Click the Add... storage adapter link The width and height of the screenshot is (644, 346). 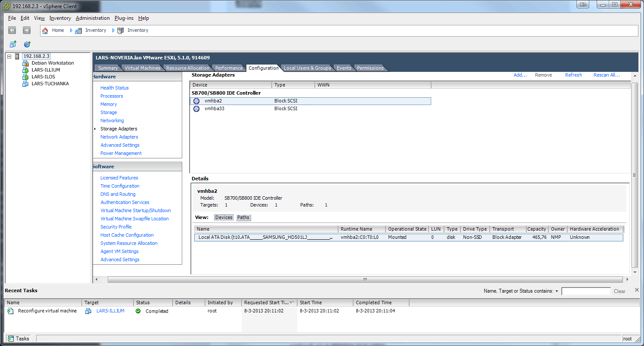(x=520, y=75)
